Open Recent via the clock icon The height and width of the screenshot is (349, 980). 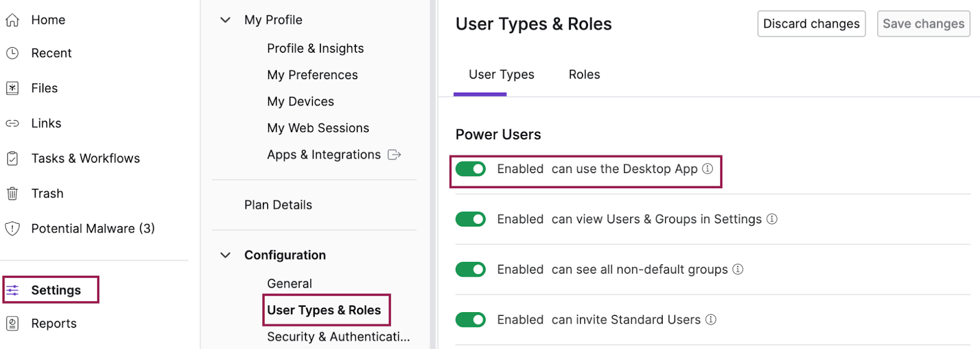pos(12,53)
